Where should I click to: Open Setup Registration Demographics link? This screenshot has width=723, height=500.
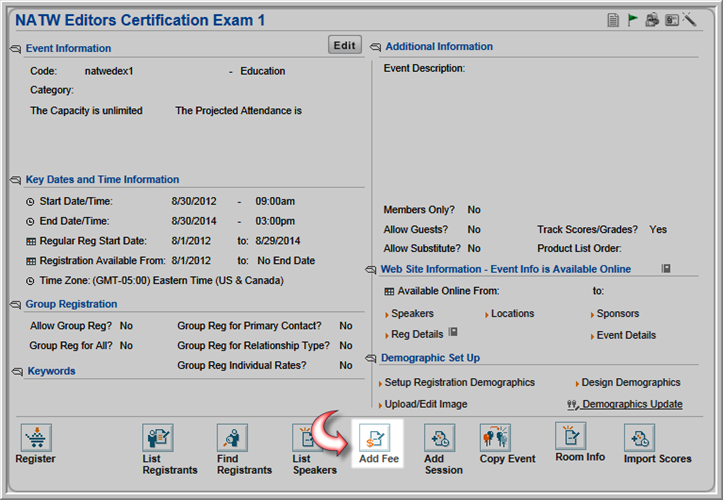click(x=460, y=382)
